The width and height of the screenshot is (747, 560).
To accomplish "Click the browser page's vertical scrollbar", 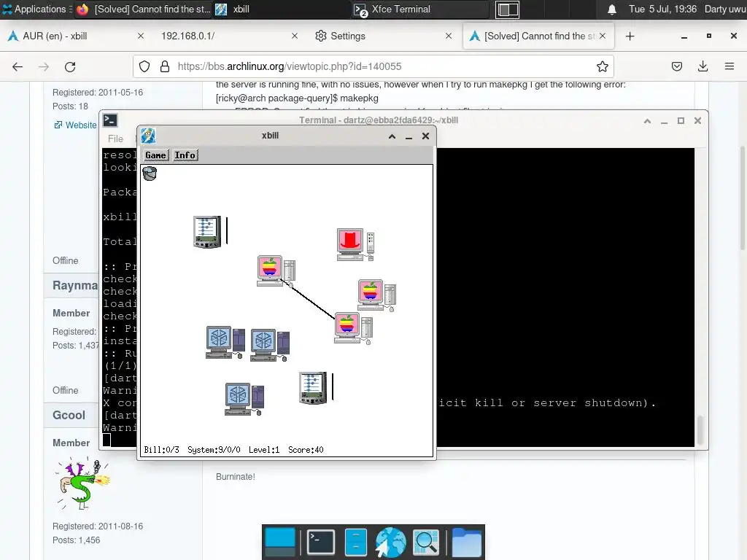I will pyautogui.click(x=742, y=197).
